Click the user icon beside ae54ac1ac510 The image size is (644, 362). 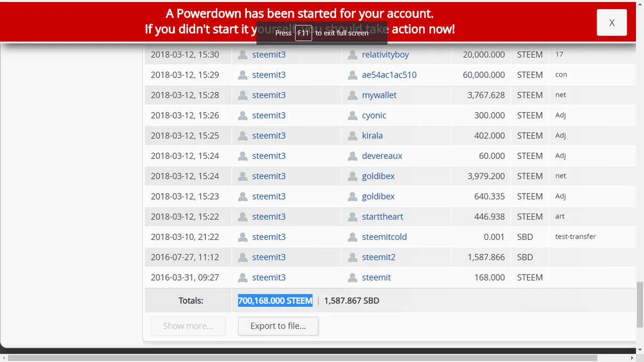tap(352, 75)
